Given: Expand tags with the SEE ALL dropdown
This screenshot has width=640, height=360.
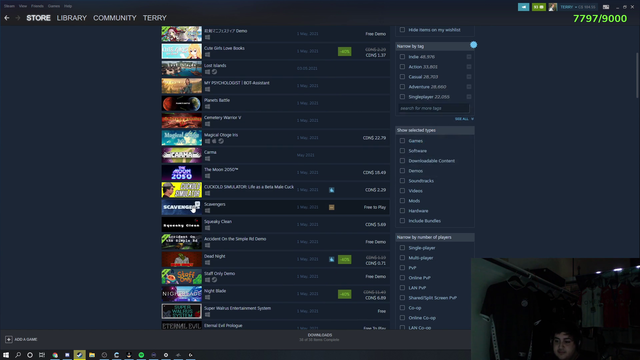Looking at the screenshot, I should [x=464, y=119].
